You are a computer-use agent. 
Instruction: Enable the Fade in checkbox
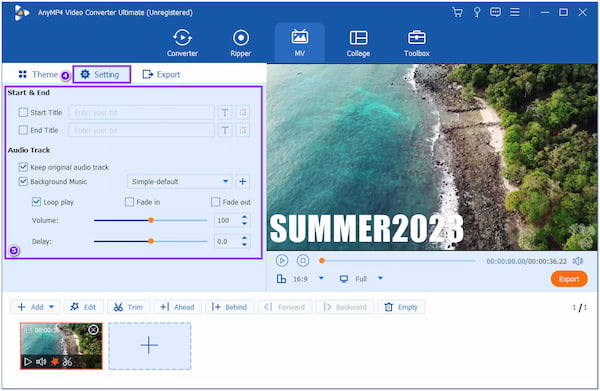coord(129,202)
